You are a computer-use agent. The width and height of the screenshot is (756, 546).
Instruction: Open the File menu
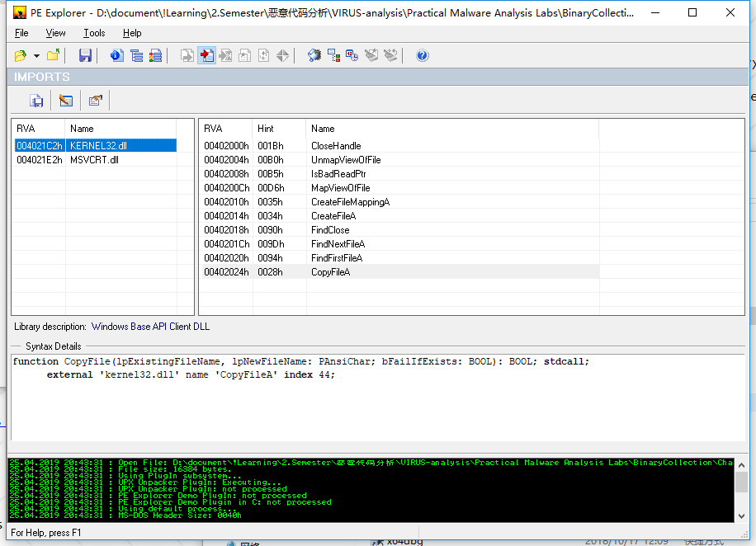tap(21, 33)
